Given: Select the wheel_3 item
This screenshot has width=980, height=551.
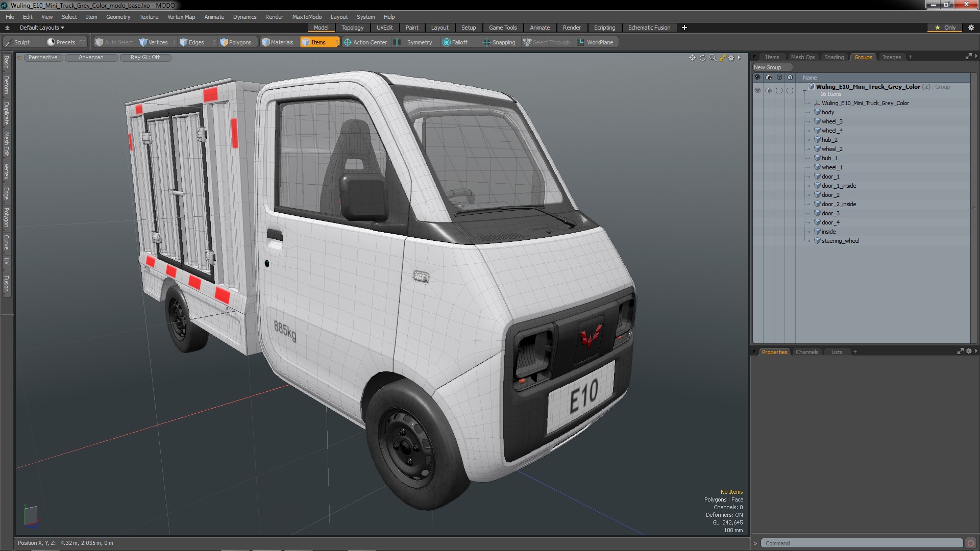Looking at the screenshot, I should (832, 121).
